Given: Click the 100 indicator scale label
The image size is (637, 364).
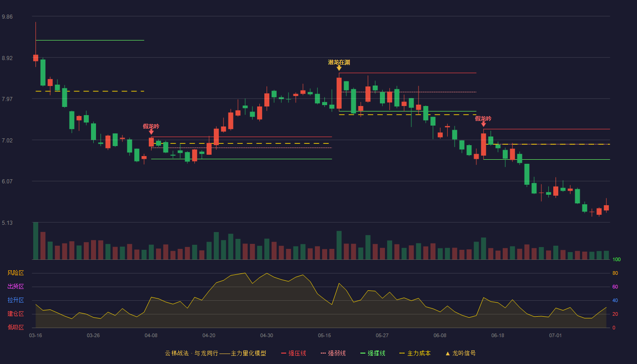Looking at the screenshot, I should pyautogui.click(x=617, y=259).
